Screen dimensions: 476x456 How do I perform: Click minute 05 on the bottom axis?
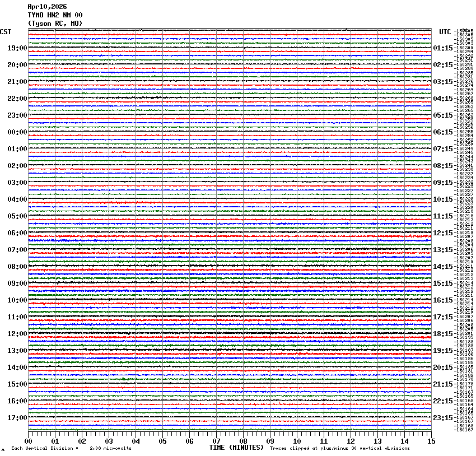click(x=162, y=441)
